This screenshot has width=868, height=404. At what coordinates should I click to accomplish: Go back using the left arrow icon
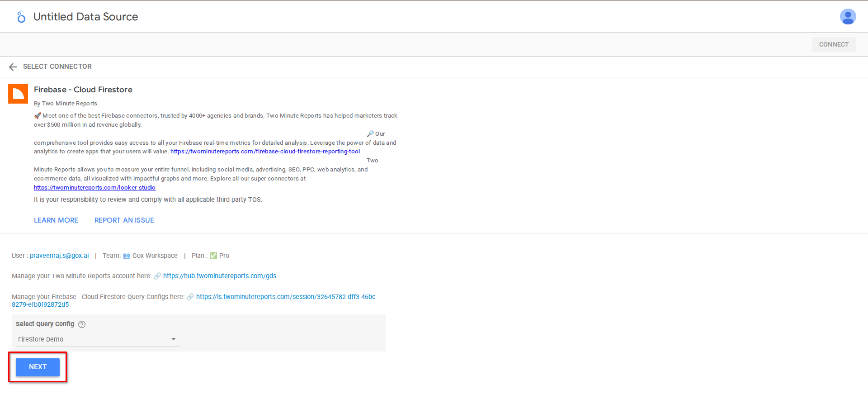coord(13,67)
